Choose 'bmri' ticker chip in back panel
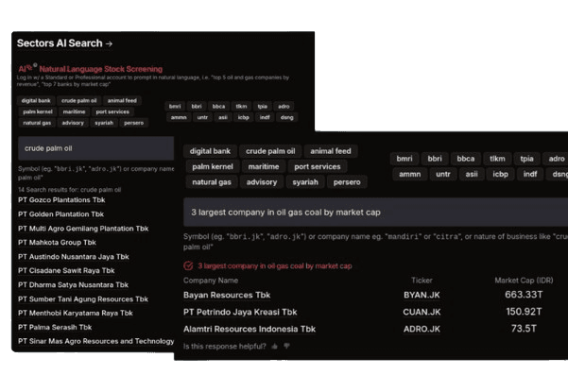The width and height of the screenshot is (568, 392). click(175, 107)
